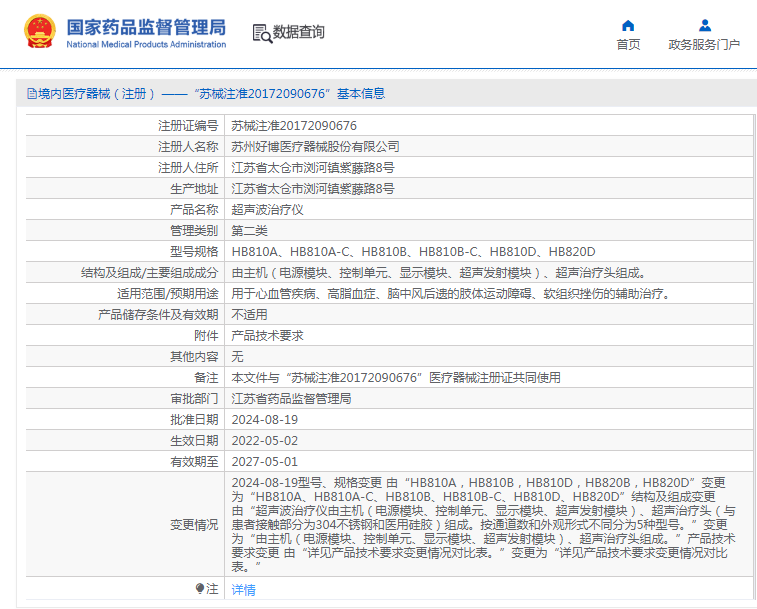Click approval date 2024-08-19
This screenshot has height=609, width=757.
click(265, 420)
